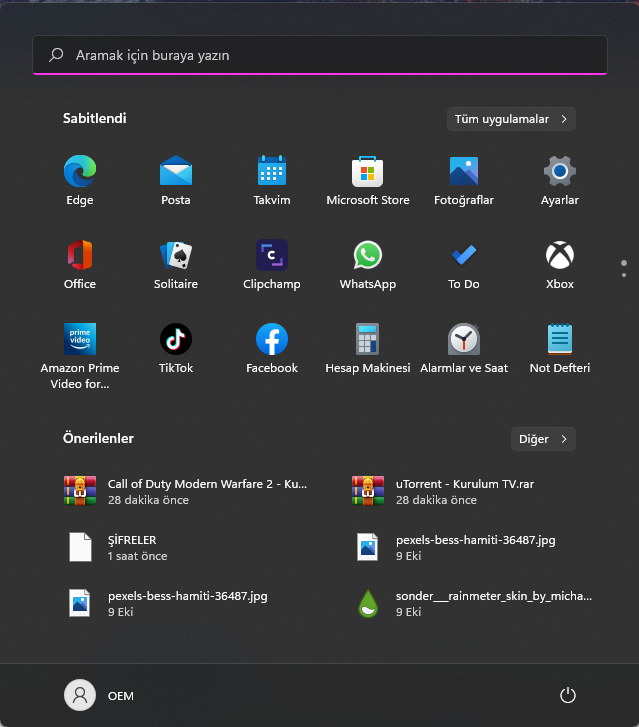Click the Aramak için buraya yazın search field

click(x=320, y=55)
